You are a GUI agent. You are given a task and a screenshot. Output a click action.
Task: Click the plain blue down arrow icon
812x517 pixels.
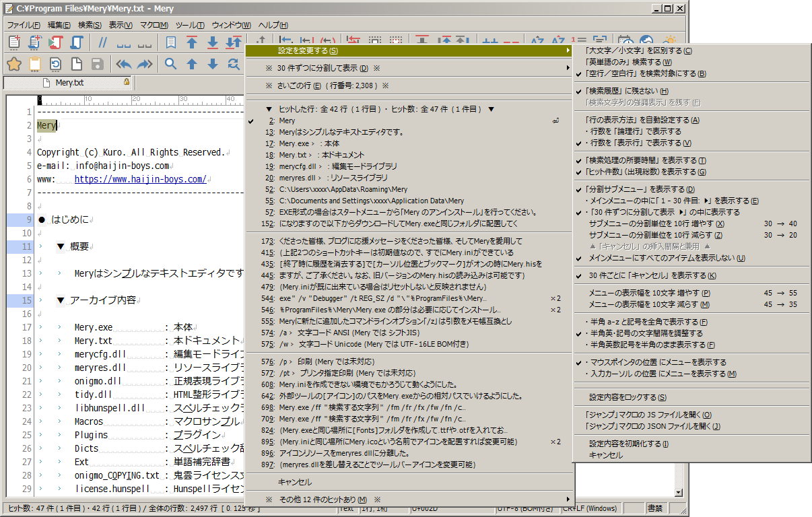(213, 64)
